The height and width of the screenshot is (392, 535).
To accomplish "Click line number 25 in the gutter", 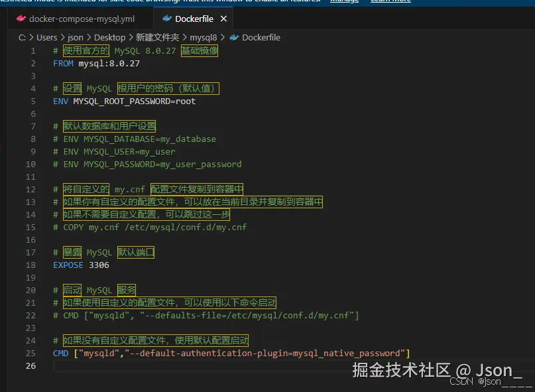I will coord(30,354).
